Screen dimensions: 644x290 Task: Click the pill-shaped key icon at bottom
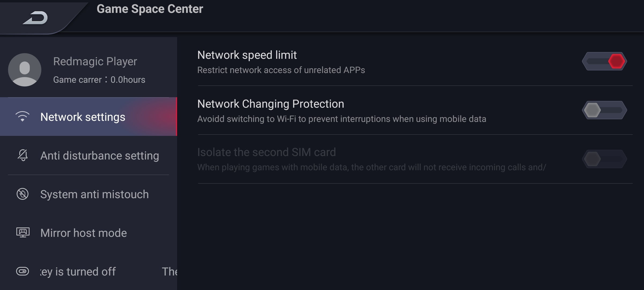(23, 271)
